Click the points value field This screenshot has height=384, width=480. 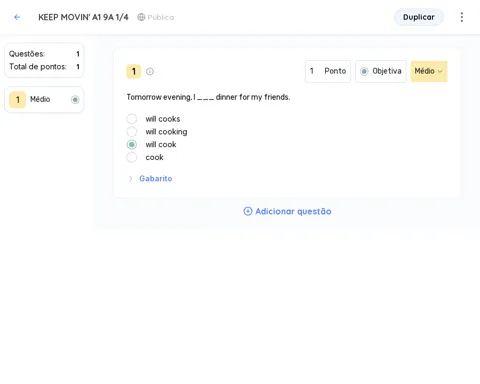tap(328, 71)
